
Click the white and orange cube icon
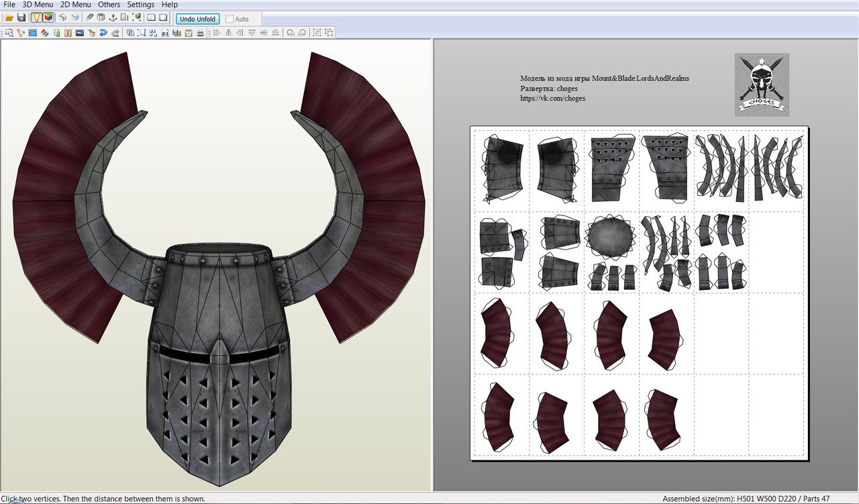[75, 17]
